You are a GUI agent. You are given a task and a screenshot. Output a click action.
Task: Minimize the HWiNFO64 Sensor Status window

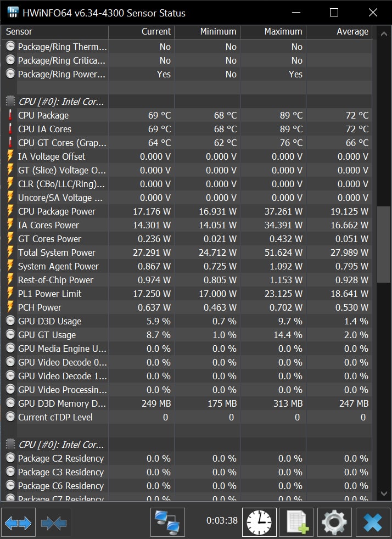pyautogui.click(x=296, y=13)
